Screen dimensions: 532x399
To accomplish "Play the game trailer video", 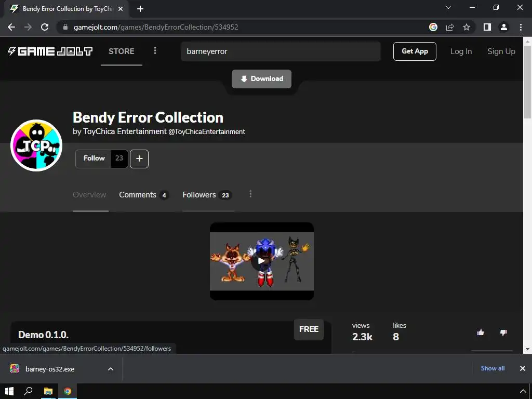I will tap(261, 261).
